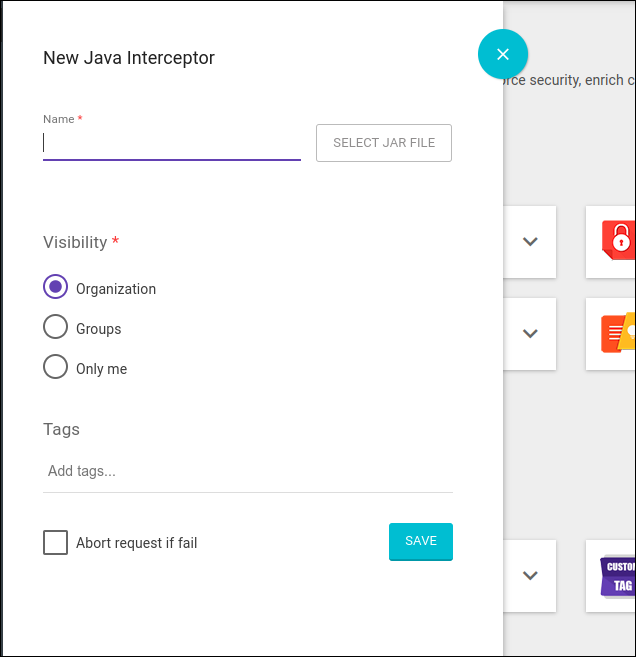
Task: Select the Only me visibility option
Action: point(55,367)
